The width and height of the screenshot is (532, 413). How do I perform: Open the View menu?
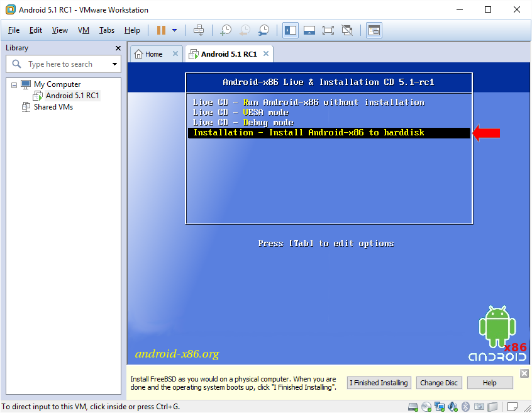[60, 30]
